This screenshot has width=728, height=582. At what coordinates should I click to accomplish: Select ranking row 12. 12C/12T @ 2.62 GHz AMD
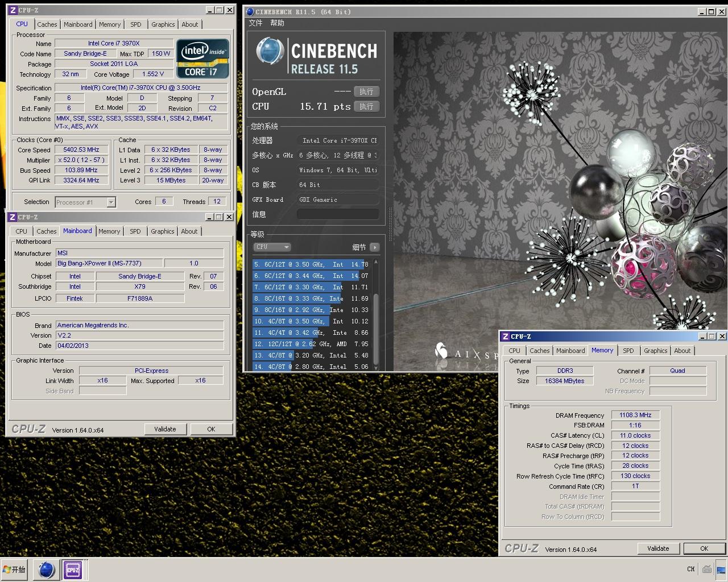click(x=311, y=344)
